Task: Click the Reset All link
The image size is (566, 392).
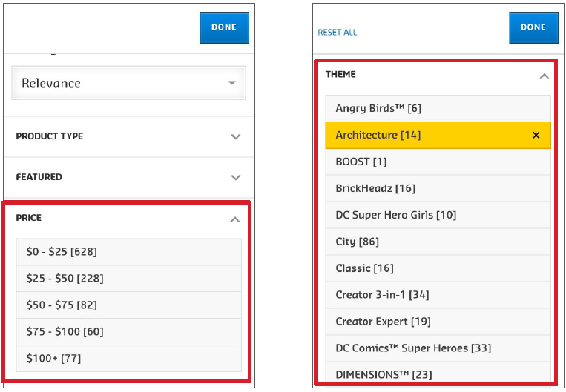Action: point(338,33)
